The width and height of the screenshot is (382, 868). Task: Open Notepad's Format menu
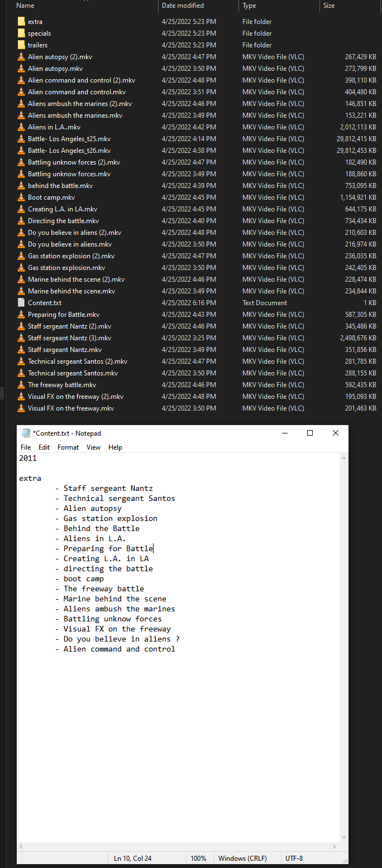[x=68, y=447]
